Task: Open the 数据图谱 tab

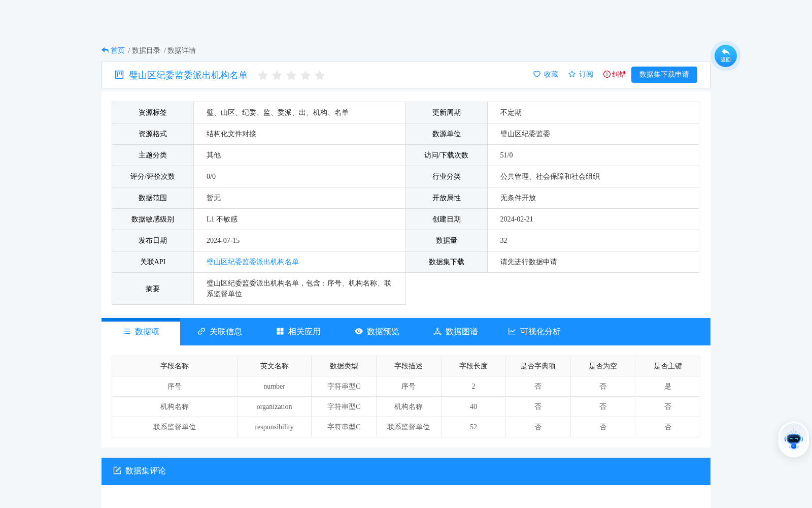Action: coord(456,332)
